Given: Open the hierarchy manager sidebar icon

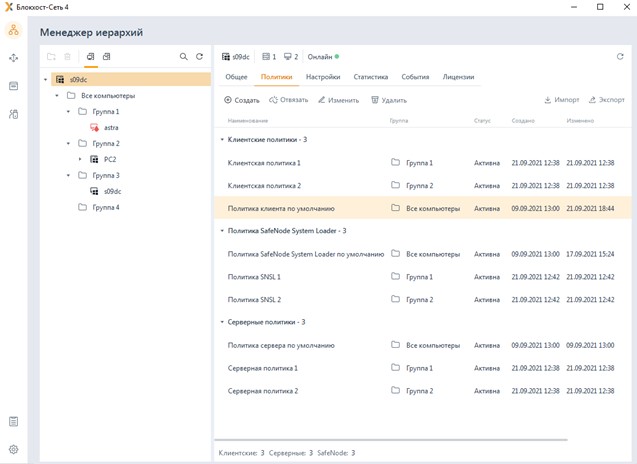Looking at the screenshot, I should 13,30.
